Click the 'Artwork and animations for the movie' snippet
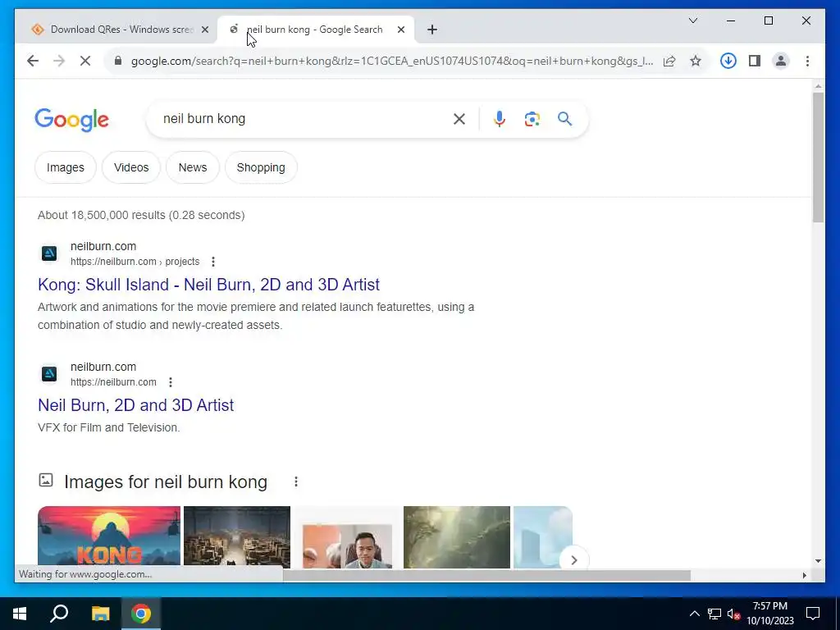 click(256, 316)
